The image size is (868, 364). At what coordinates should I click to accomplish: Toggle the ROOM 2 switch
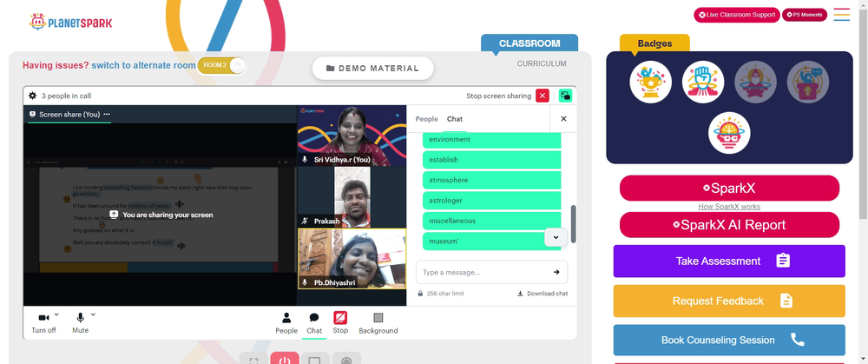click(x=221, y=65)
